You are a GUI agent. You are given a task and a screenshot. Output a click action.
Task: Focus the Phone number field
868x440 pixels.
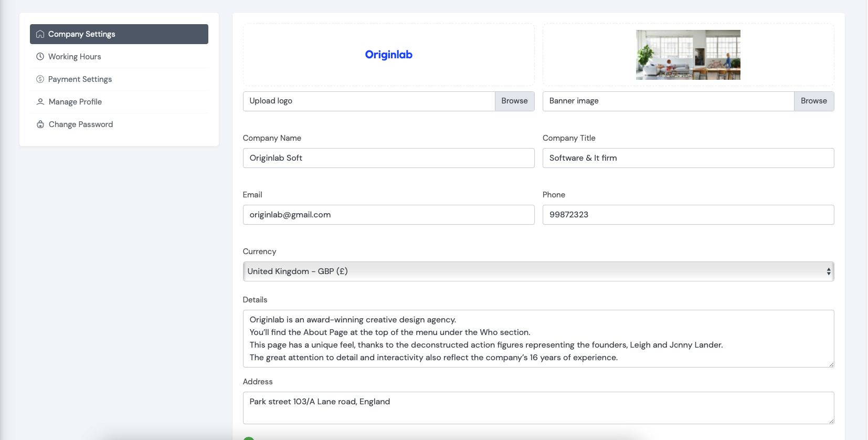pos(689,215)
